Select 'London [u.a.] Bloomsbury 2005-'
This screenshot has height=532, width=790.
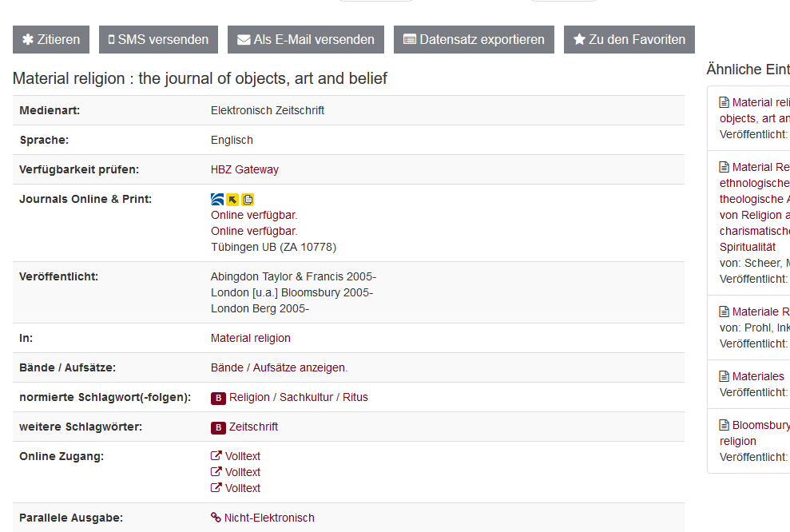[292, 293]
